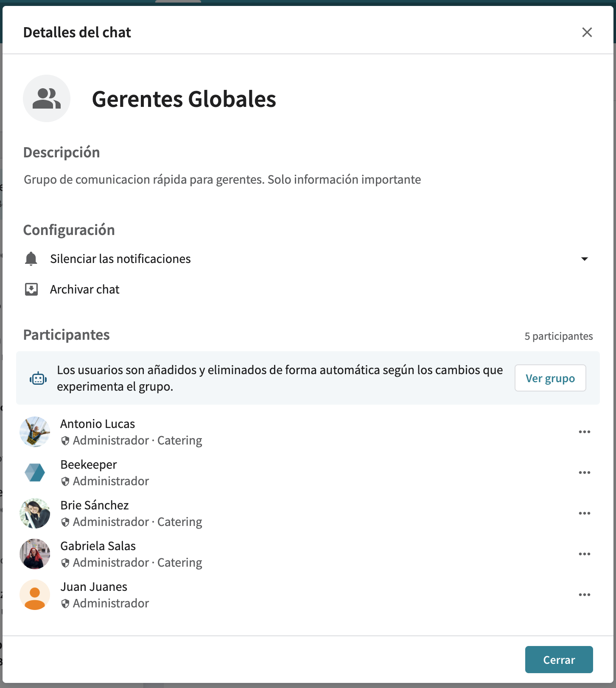Select Silenciar las notificaciones option
This screenshot has width=616, height=688.
[x=120, y=259]
